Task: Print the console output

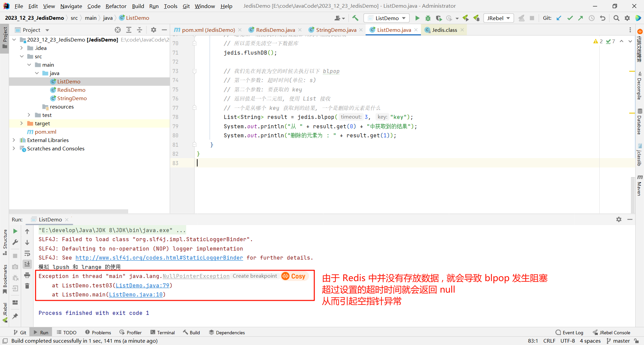Action: 27,275
